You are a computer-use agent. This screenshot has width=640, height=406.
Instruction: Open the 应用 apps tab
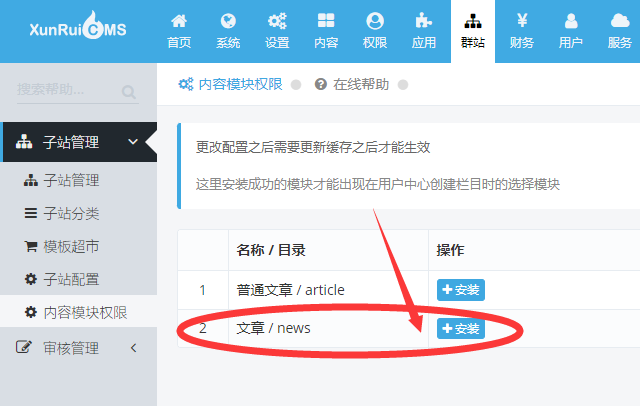pyautogui.click(x=424, y=31)
